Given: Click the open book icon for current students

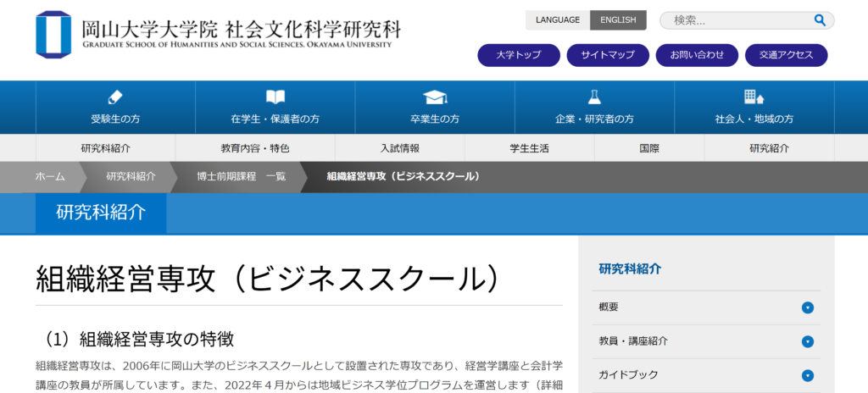Looking at the screenshot, I should coord(275,97).
